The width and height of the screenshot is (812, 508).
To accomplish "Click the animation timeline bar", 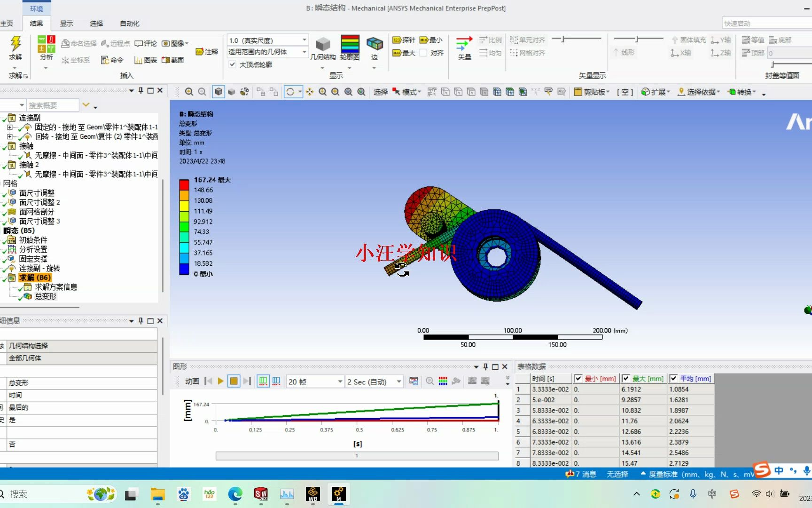I will (x=357, y=456).
